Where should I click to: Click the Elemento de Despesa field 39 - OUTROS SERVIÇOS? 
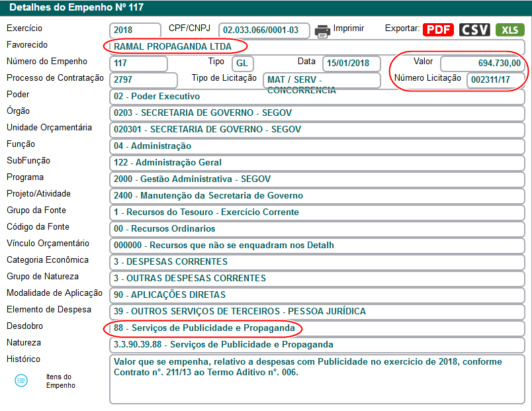point(317,312)
